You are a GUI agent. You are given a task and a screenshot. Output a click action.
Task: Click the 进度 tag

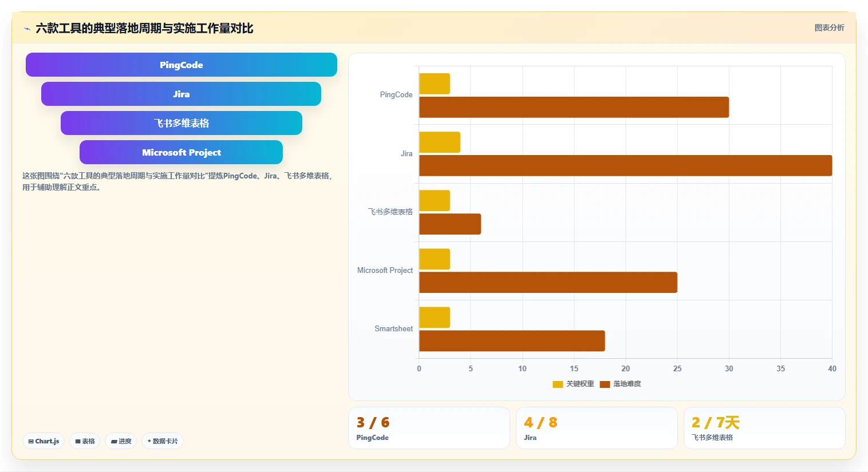(121, 441)
